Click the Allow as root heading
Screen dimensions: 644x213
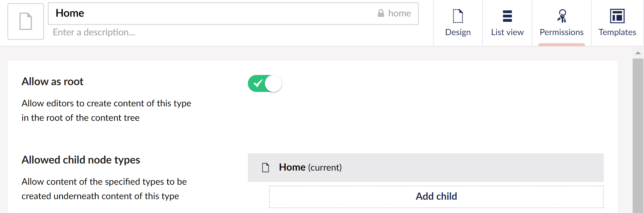pos(53,81)
